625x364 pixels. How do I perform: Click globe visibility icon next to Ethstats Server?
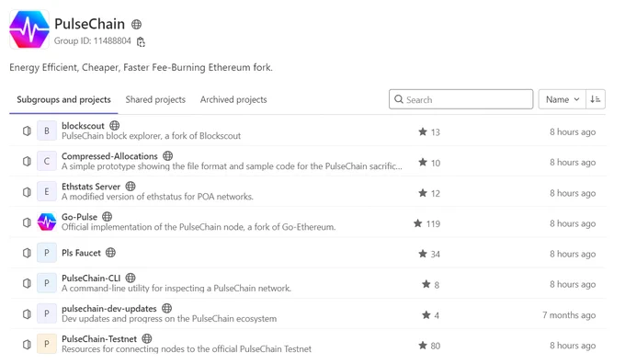tap(131, 187)
